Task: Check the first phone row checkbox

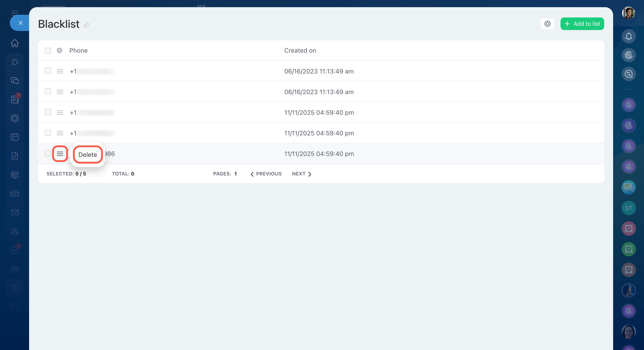Action: (48, 71)
